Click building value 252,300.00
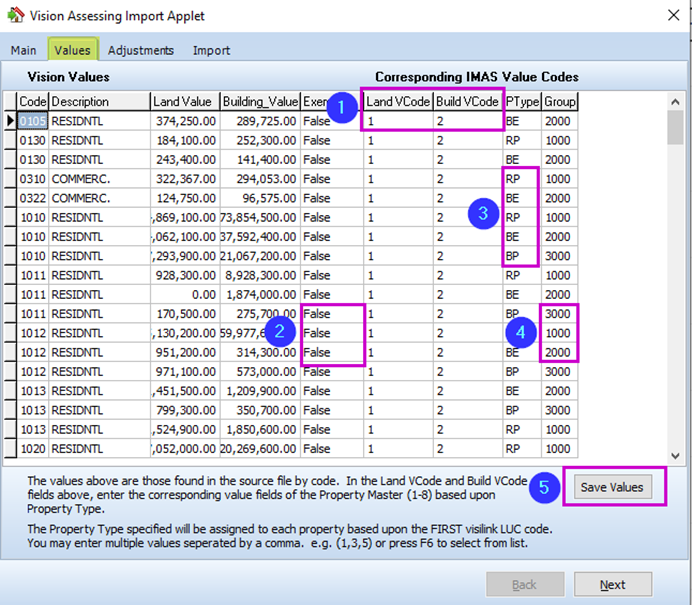 coord(260,140)
